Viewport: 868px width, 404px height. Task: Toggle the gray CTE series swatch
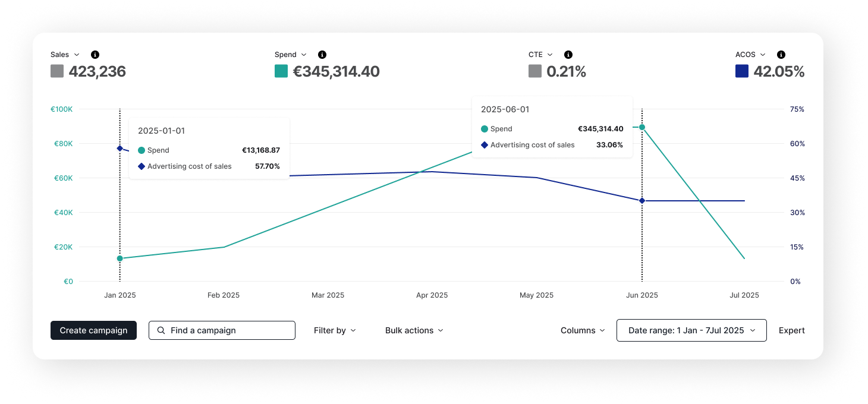[535, 71]
